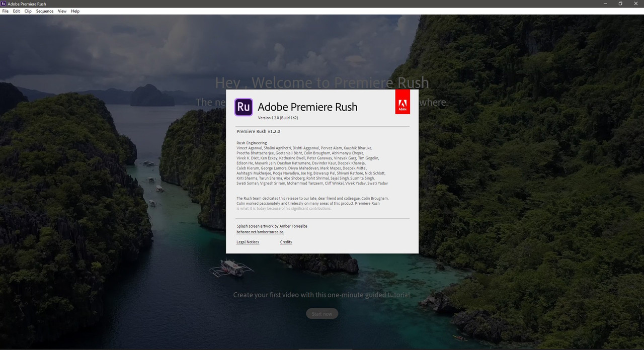This screenshot has height=350, width=644.
Task: Click the 'Rush Engineering' heading
Action: pos(252,143)
